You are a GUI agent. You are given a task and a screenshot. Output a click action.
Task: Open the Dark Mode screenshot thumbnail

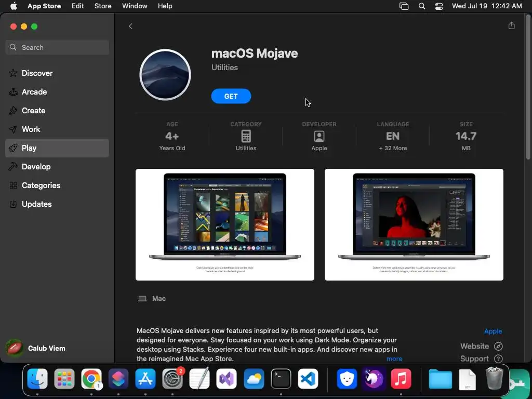[225, 224]
